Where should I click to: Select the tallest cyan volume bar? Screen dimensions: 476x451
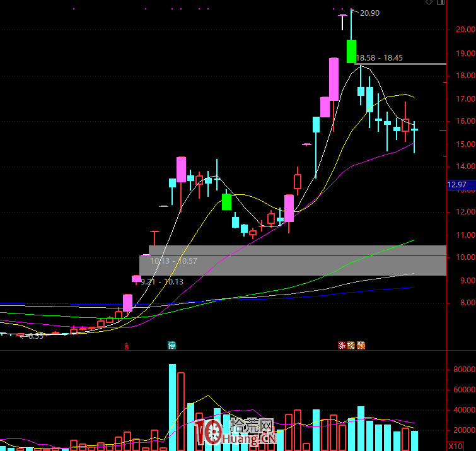click(172, 407)
